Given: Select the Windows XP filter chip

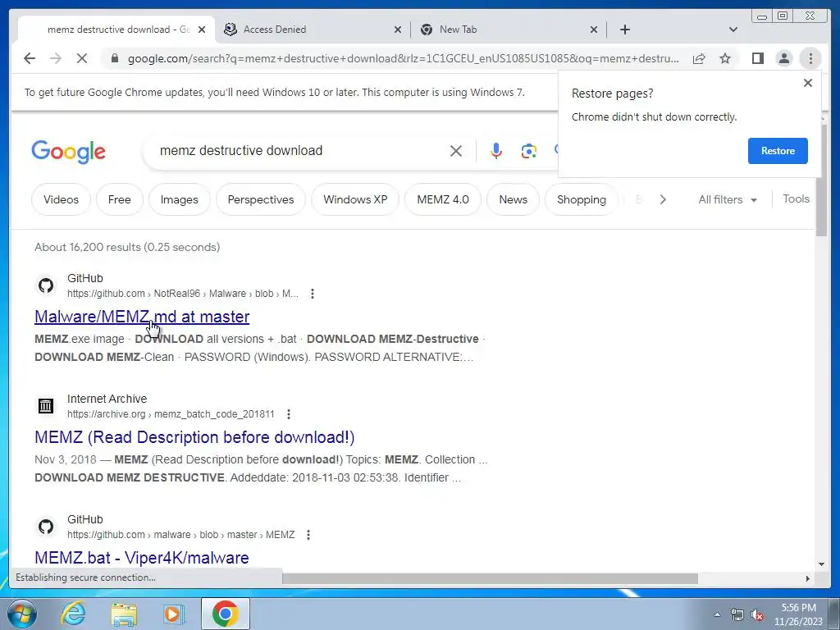Looking at the screenshot, I should (355, 199).
